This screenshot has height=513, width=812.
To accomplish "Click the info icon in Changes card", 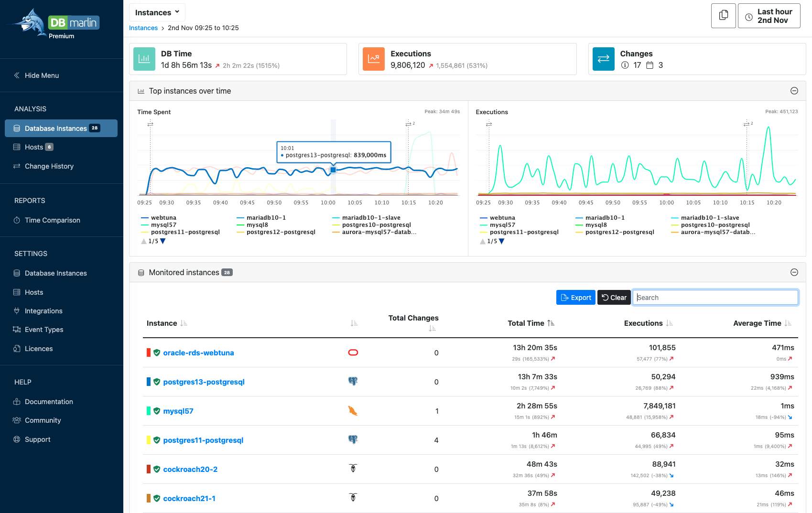I will coord(625,65).
